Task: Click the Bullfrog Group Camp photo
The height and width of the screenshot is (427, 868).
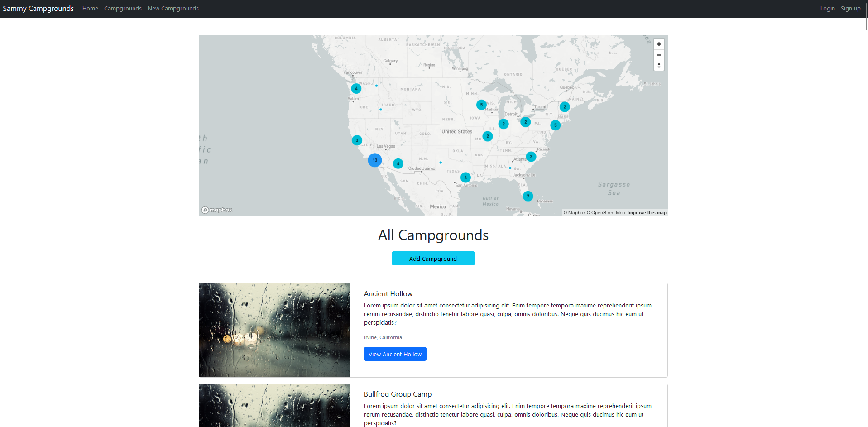Action: [x=274, y=405]
